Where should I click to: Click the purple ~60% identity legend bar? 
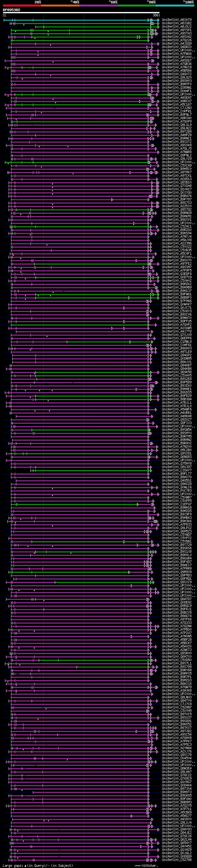click(x=99, y=6)
